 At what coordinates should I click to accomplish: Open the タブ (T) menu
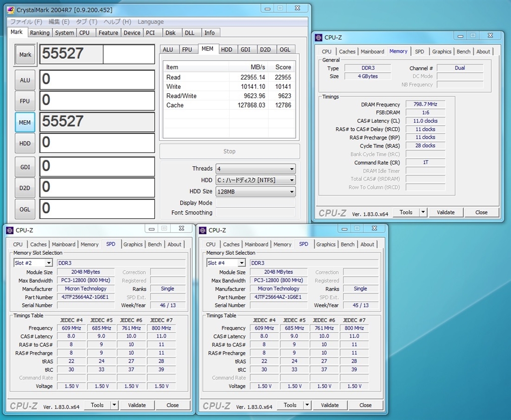coord(86,22)
